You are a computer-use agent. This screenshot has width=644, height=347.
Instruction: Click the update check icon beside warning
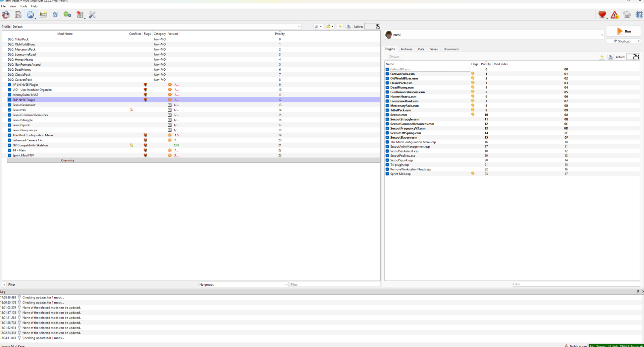click(627, 15)
